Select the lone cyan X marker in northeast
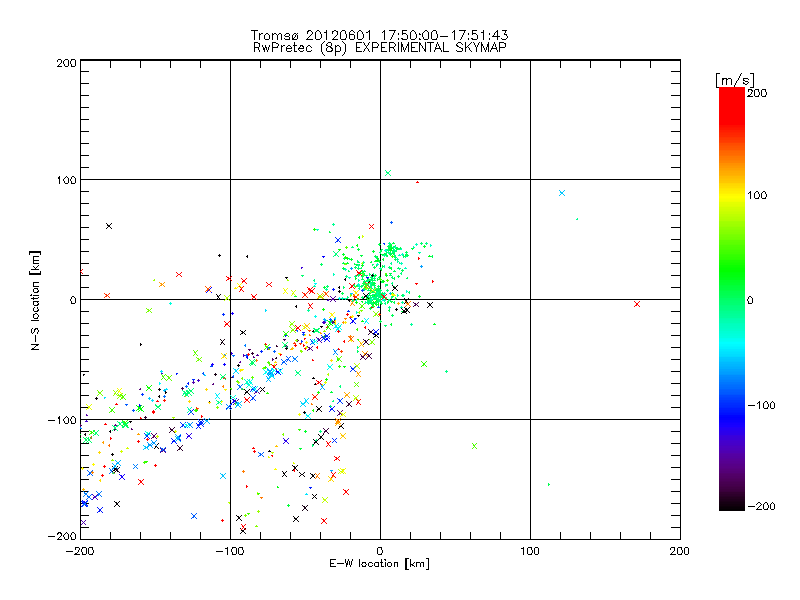This screenshot has width=800, height=600. tap(562, 193)
